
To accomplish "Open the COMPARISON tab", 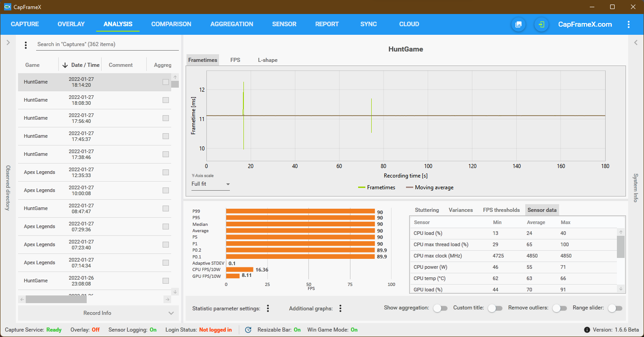I will click(171, 24).
